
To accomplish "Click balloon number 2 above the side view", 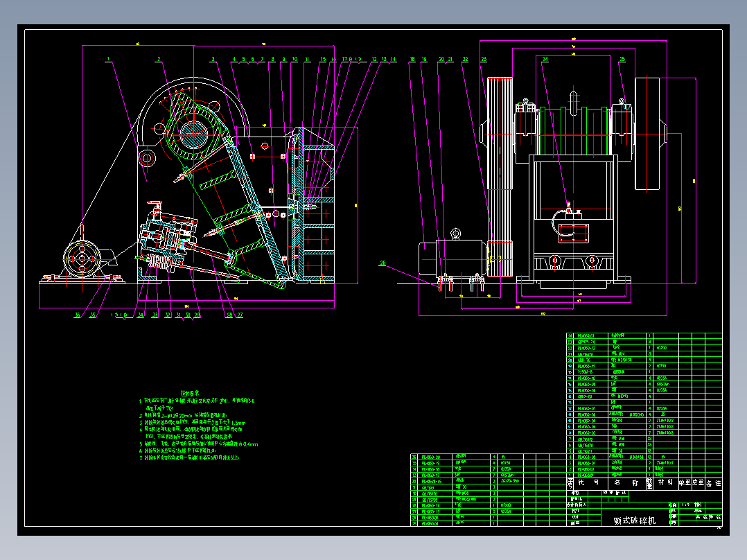I will pyautogui.click(x=159, y=59).
